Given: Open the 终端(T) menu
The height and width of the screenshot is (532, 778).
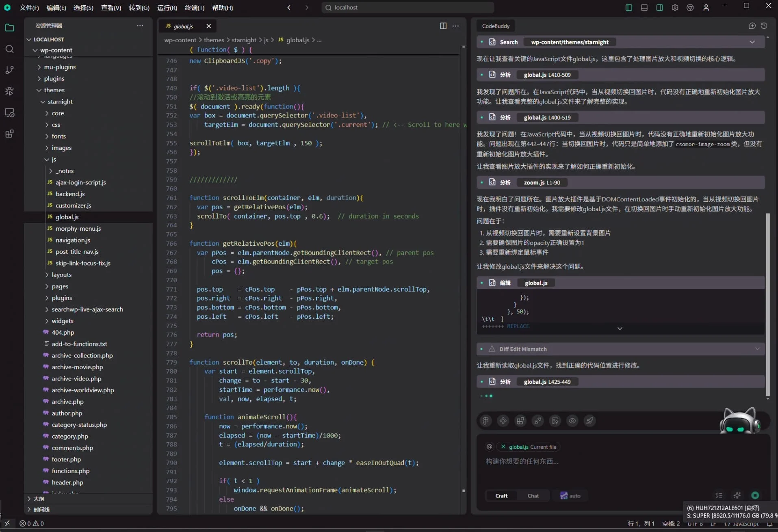Looking at the screenshot, I should (x=195, y=7).
